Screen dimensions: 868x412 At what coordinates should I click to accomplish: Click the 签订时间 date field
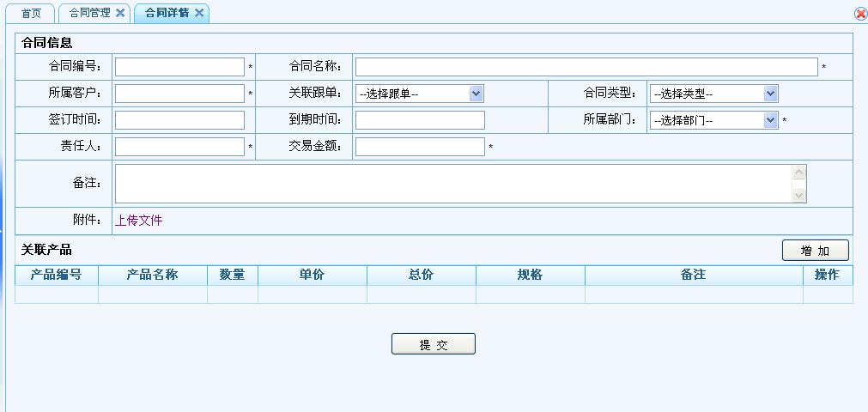pyautogui.click(x=179, y=120)
